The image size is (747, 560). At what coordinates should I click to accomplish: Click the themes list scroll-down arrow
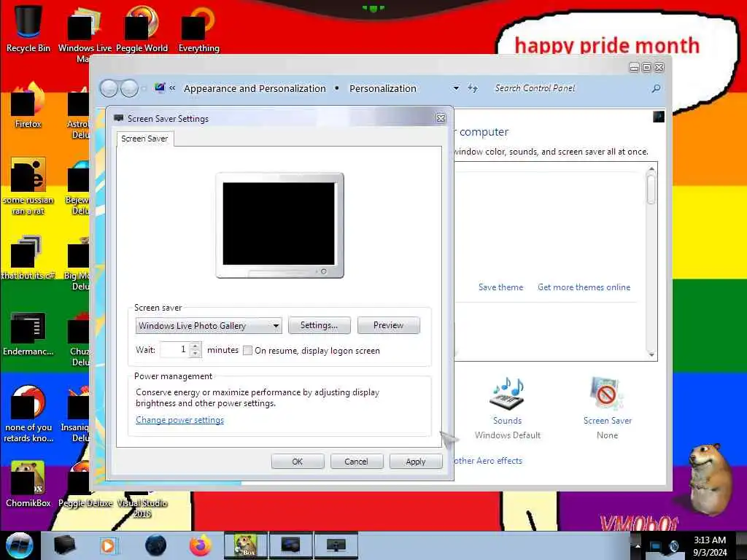click(x=651, y=355)
